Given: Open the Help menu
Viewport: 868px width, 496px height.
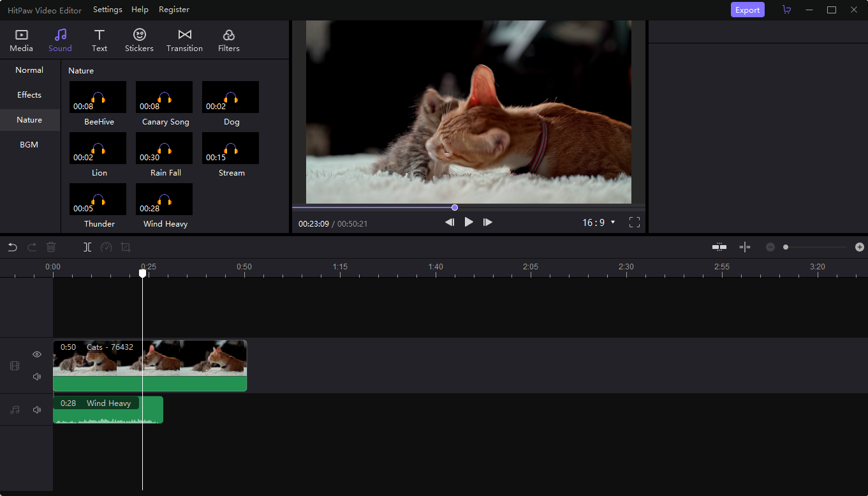Looking at the screenshot, I should coord(140,10).
